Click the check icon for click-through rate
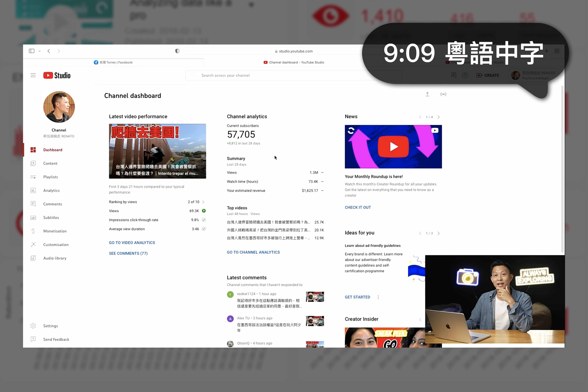This screenshot has height=392, width=588. point(204,220)
